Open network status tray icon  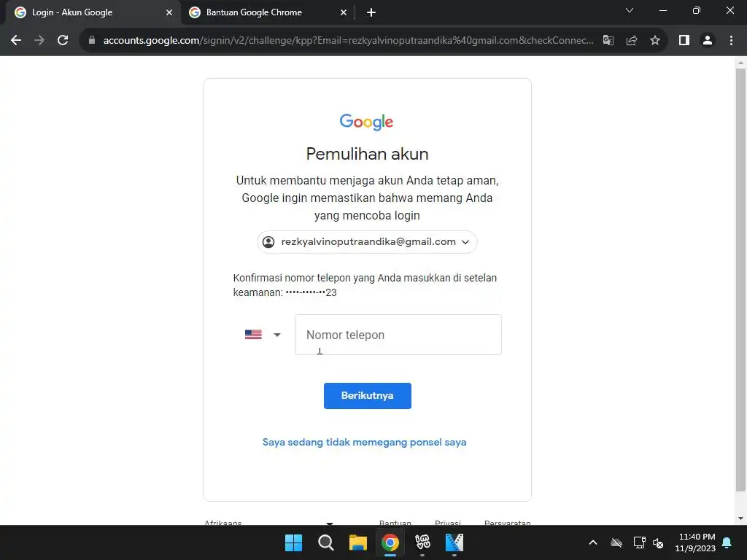coord(639,542)
